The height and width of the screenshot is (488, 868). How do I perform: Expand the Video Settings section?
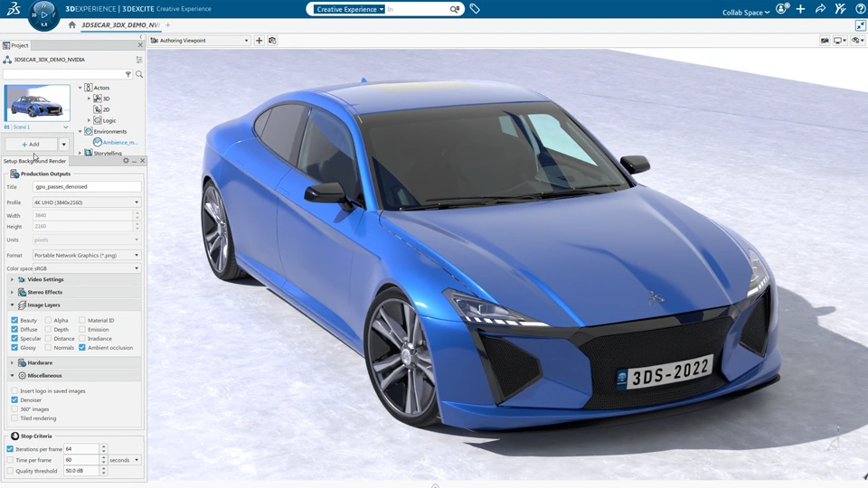pos(12,279)
